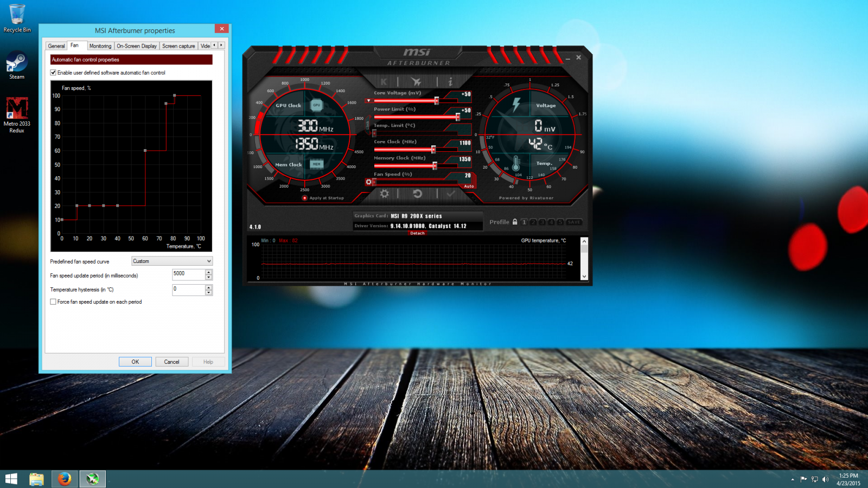The width and height of the screenshot is (868, 488).
Task: Click the Kombustor K icon in Afterburner
Action: pos(384,82)
